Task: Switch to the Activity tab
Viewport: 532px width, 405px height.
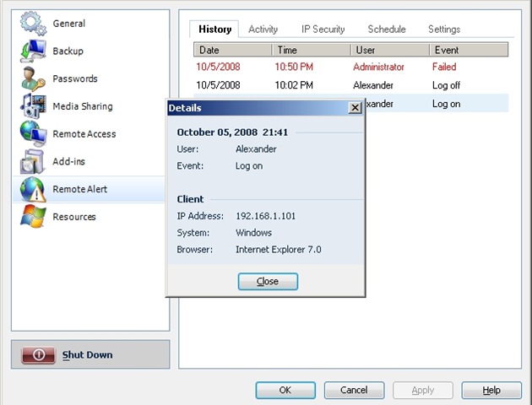Action: tap(263, 30)
